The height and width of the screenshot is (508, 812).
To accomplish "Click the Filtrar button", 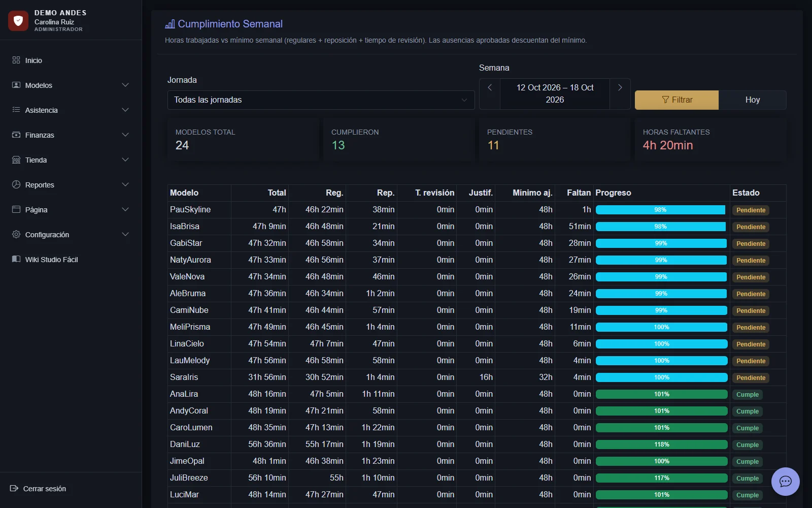I will click(676, 100).
